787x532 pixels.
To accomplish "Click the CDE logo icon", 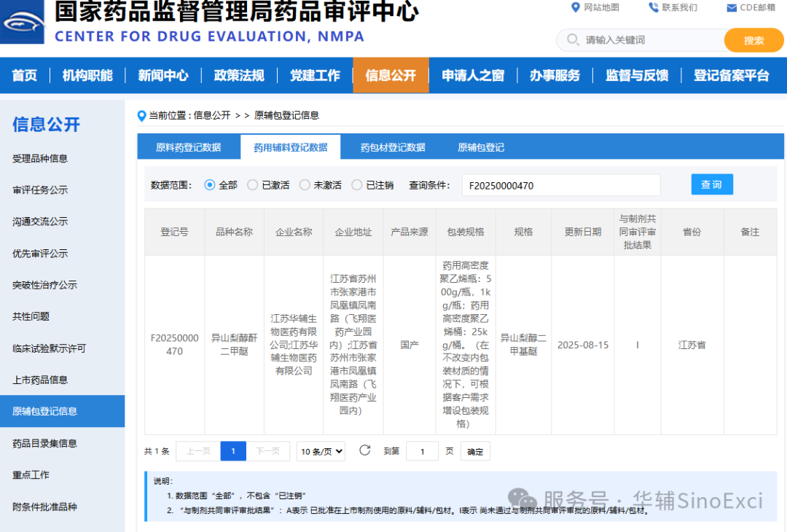I will pos(22,22).
